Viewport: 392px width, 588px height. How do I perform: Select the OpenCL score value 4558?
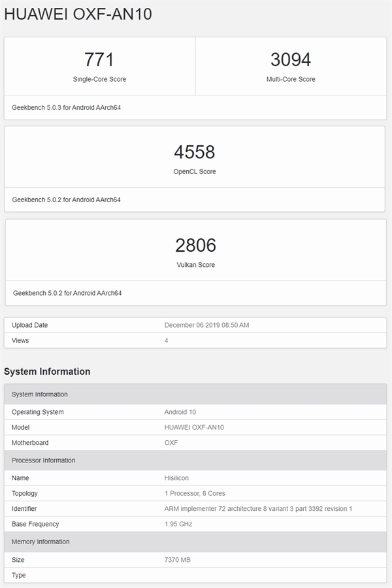tap(195, 152)
